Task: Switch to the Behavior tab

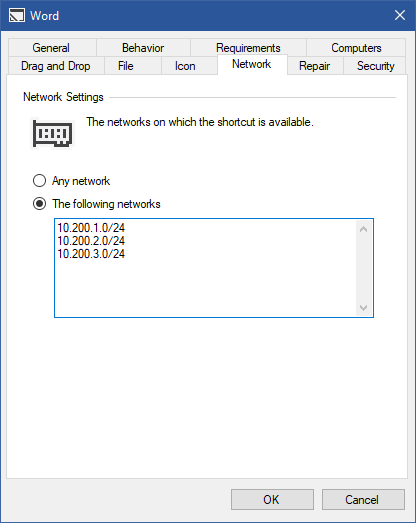Action: point(143,48)
